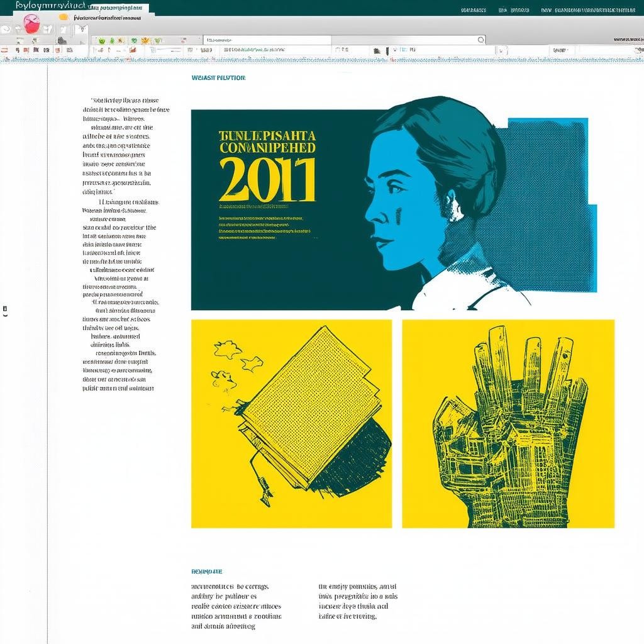The image size is (644, 644).
Task: Open the first menu item in top-right header
Action: (473, 10)
